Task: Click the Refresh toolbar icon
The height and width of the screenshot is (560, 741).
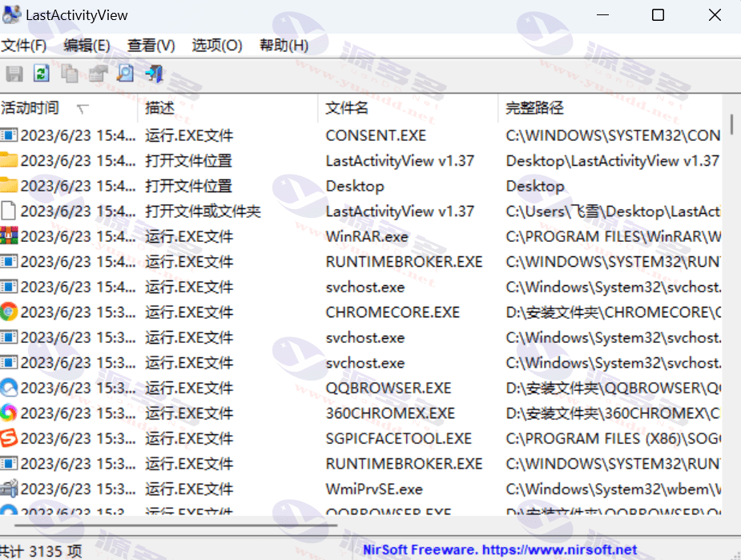Action: click(x=42, y=74)
